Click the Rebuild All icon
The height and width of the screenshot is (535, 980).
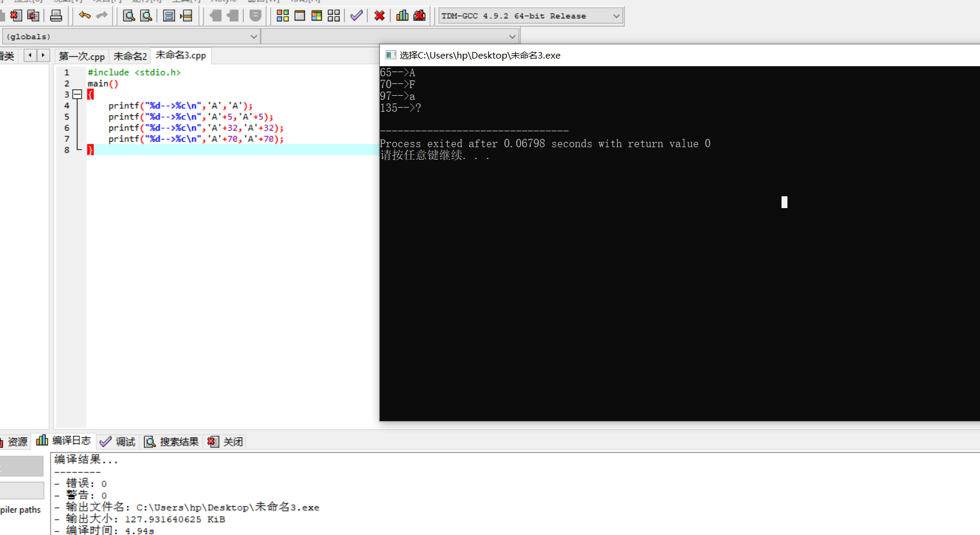point(334,15)
